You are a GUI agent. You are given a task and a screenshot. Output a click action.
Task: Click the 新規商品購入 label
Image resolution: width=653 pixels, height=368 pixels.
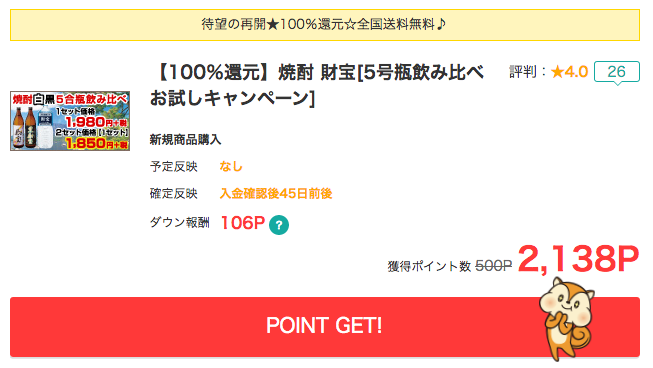pos(185,139)
